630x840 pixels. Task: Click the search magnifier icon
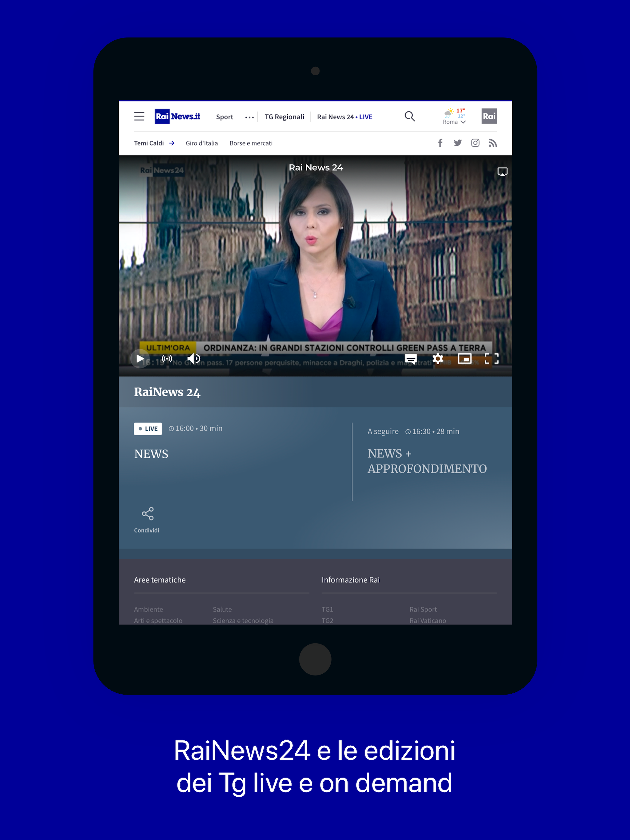[409, 116]
